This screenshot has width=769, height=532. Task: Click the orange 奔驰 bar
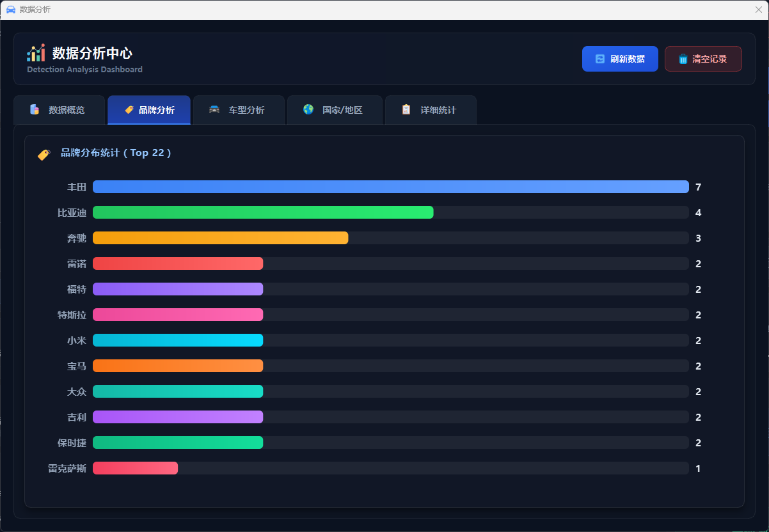[x=221, y=238]
